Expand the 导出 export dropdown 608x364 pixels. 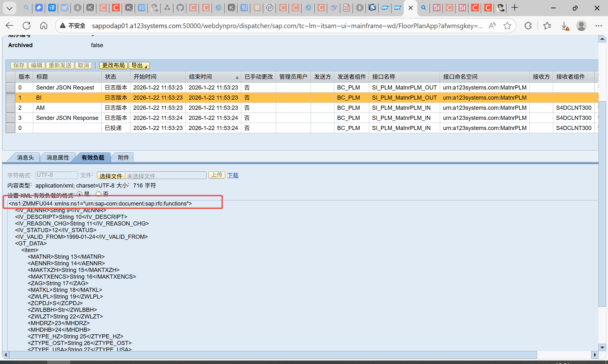click(139, 65)
